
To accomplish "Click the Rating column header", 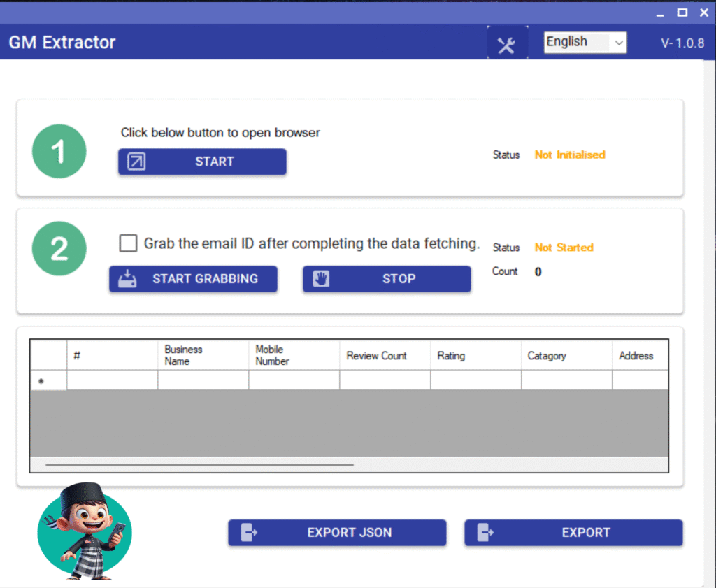I will [475, 355].
